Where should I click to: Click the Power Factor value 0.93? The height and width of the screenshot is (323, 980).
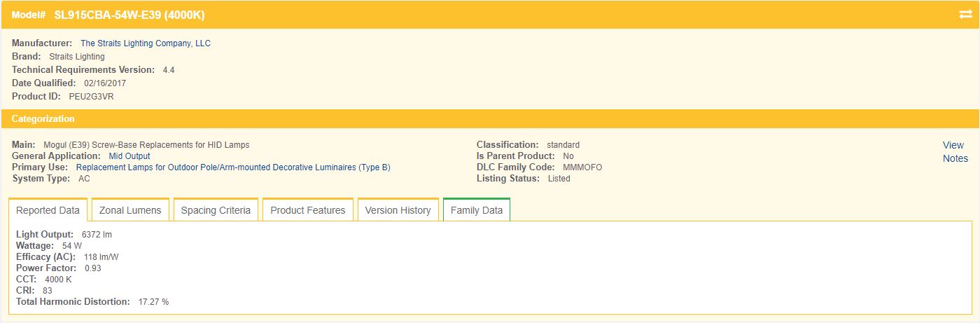point(93,268)
